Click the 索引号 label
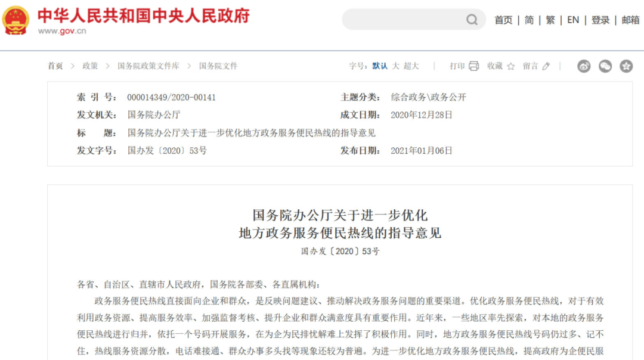The image size is (644, 360). point(97,97)
